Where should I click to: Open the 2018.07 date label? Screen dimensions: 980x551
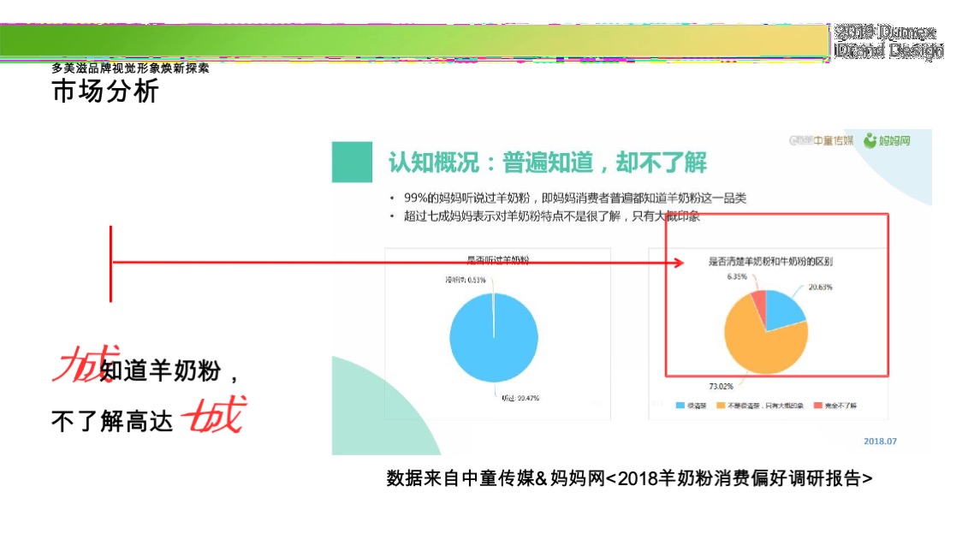pos(882,440)
